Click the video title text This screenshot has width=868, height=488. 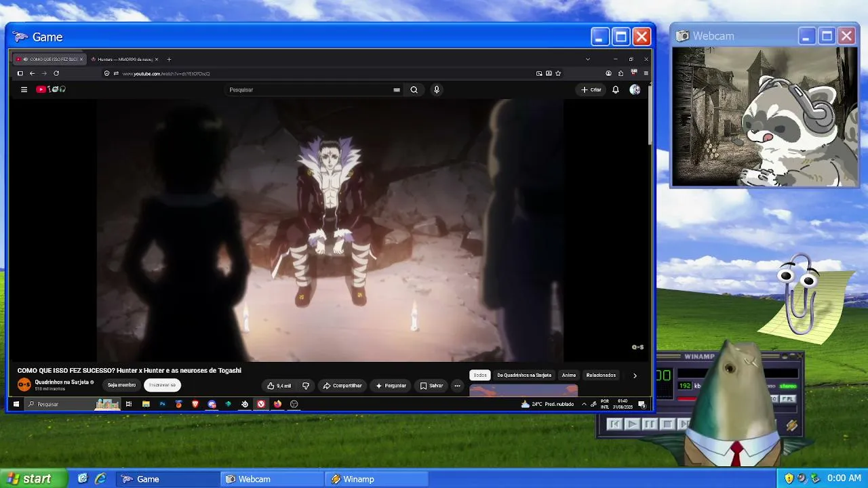coord(130,371)
